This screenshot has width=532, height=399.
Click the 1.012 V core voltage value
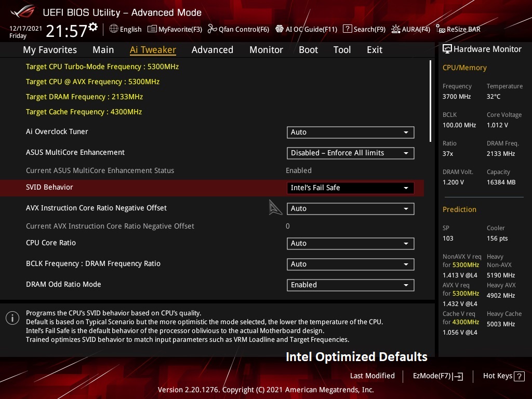click(497, 125)
